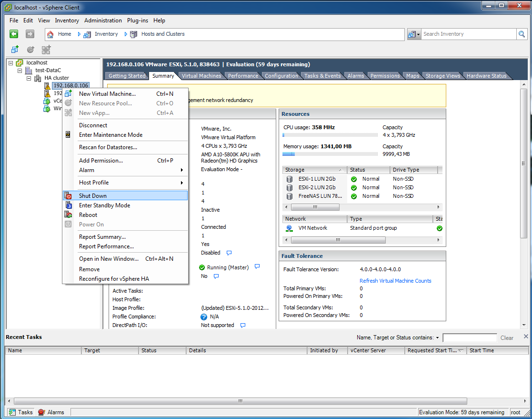Click the Recent Tasks filter text field

[470, 338]
